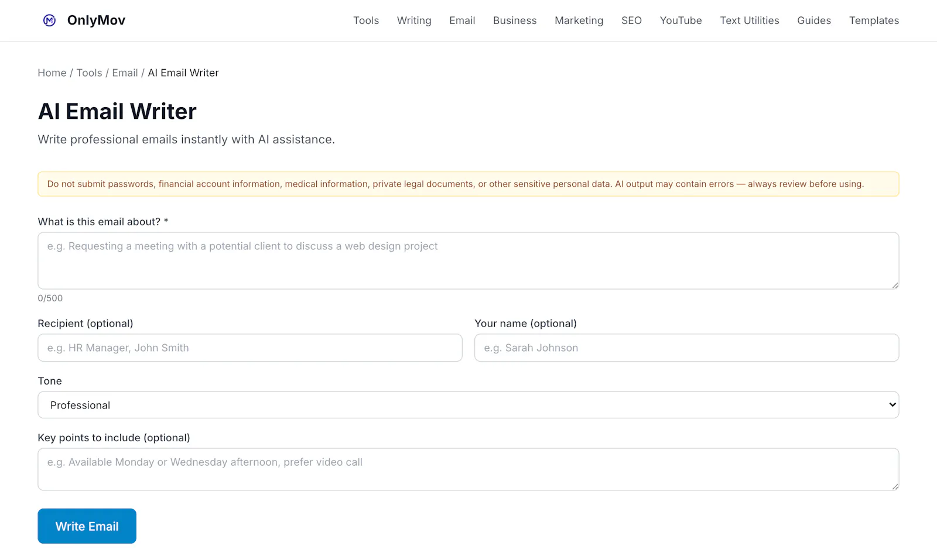Go to Templates in the navbar
This screenshot has width=937, height=560.
coord(874,20)
